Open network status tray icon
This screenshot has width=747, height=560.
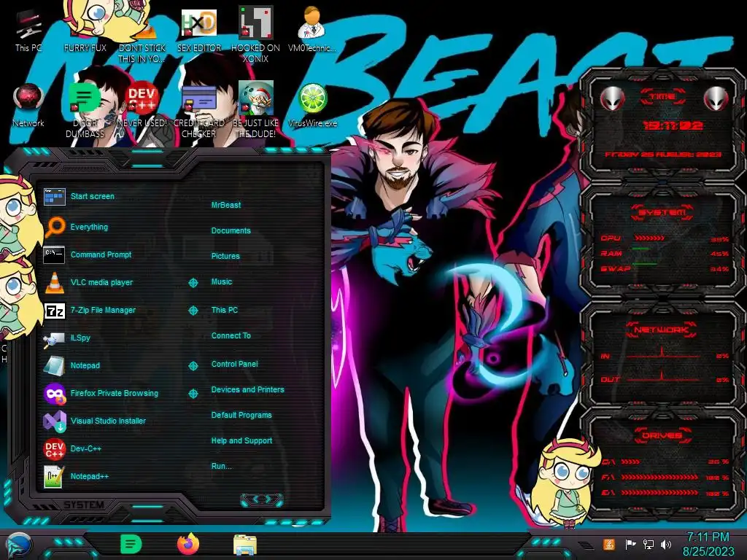pos(649,544)
